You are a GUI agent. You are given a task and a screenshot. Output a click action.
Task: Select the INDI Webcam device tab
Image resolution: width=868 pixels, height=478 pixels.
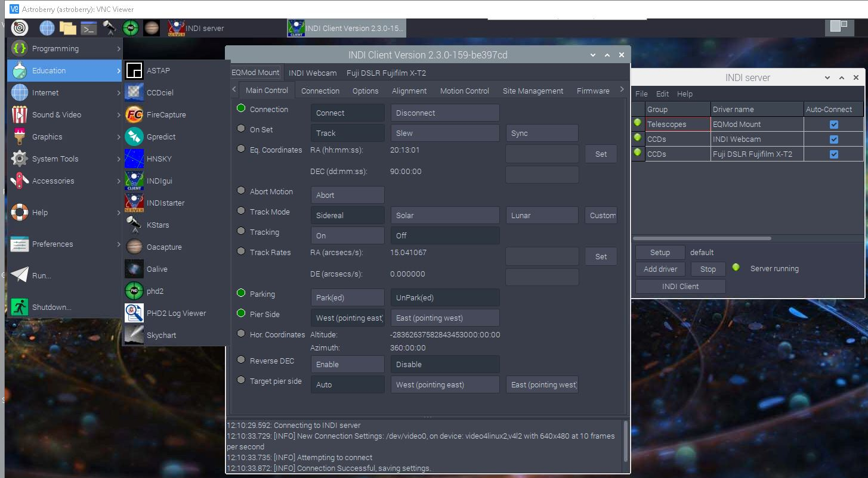coord(313,73)
